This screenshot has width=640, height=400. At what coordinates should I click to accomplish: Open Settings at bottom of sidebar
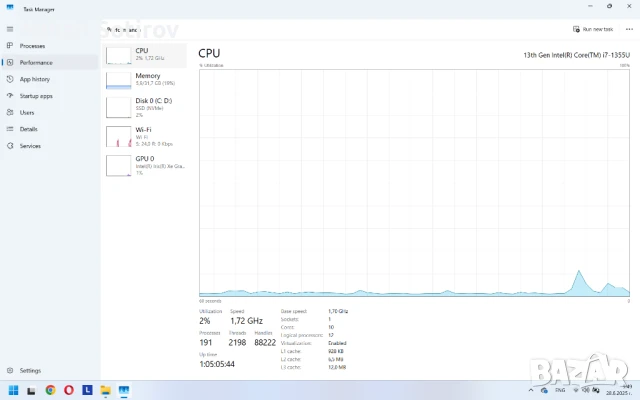pyautogui.click(x=10, y=370)
